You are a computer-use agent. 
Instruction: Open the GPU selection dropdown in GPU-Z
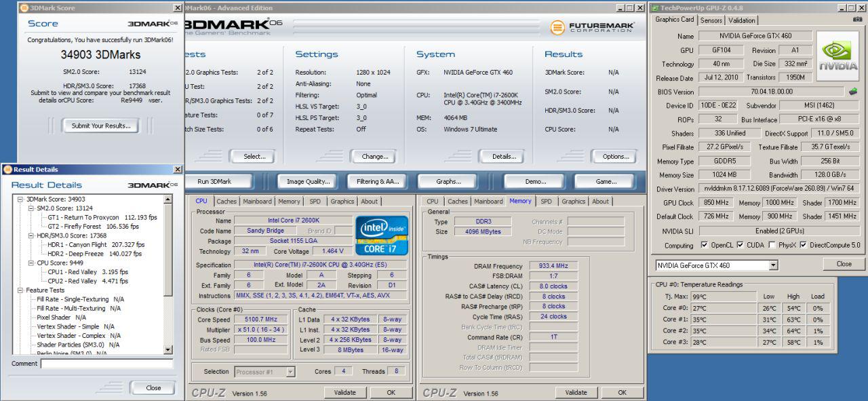[x=773, y=265]
